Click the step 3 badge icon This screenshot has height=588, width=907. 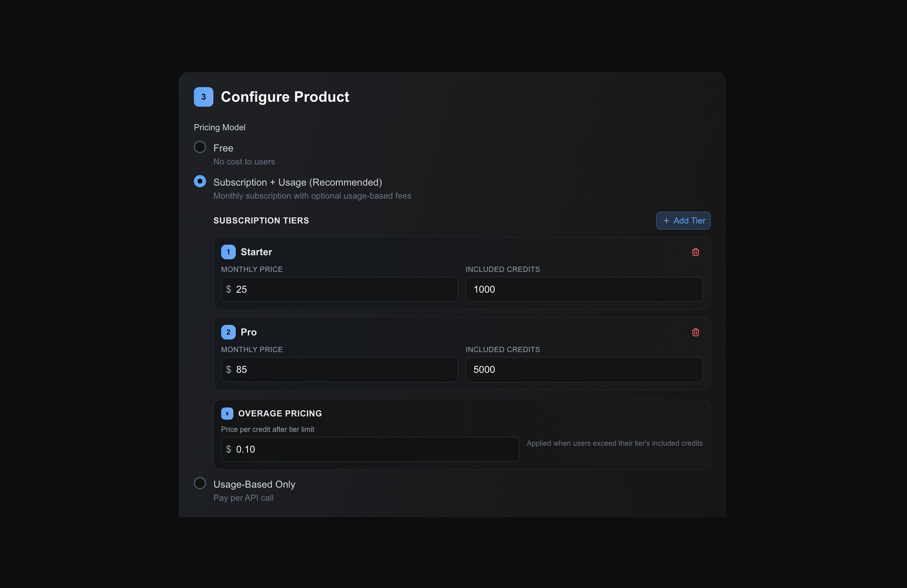[x=203, y=97]
